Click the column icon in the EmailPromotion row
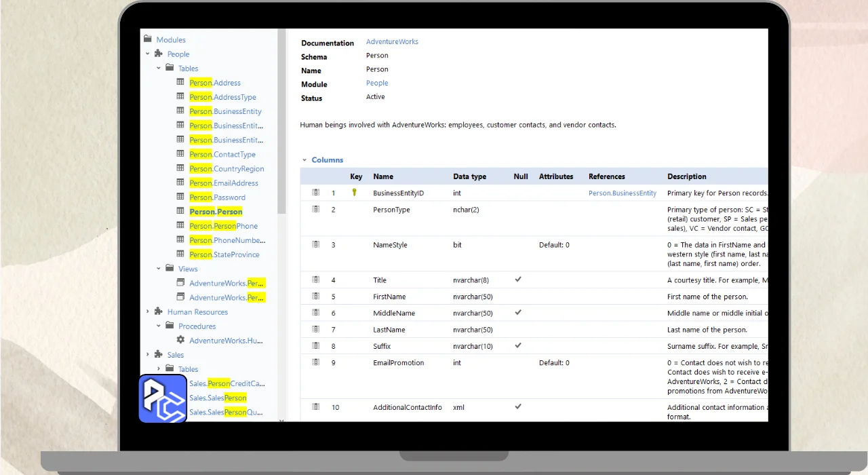This screenshot has width=868, height=475. tap(315, 362)
